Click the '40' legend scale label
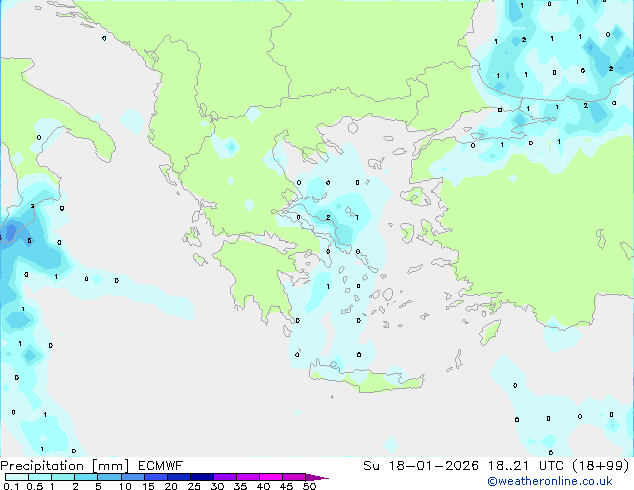The width and height of the screenshot is (634, 490). point(263,486)
